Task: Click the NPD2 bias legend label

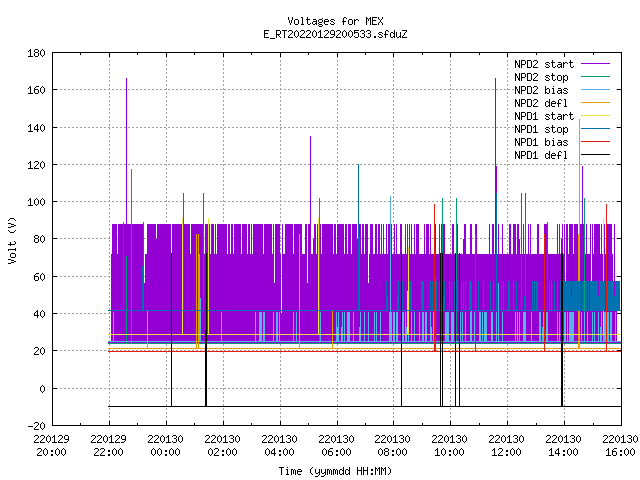Action: (541, 90)
